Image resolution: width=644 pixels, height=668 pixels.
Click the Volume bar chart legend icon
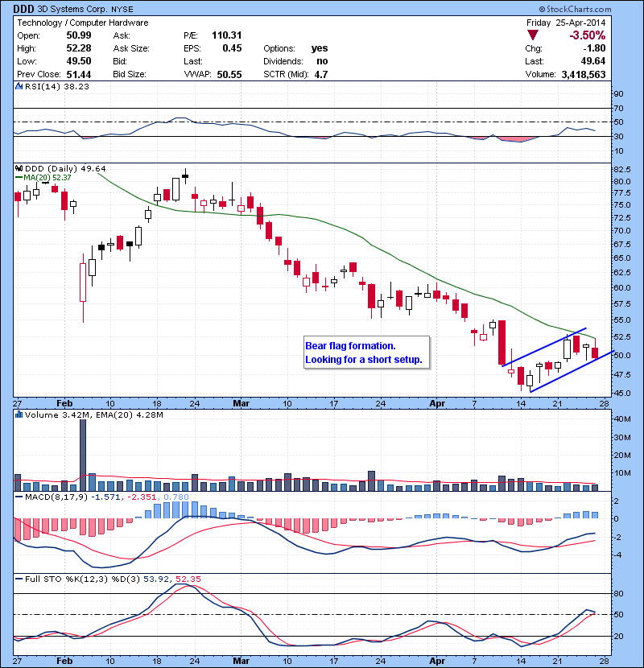point(19,414)
